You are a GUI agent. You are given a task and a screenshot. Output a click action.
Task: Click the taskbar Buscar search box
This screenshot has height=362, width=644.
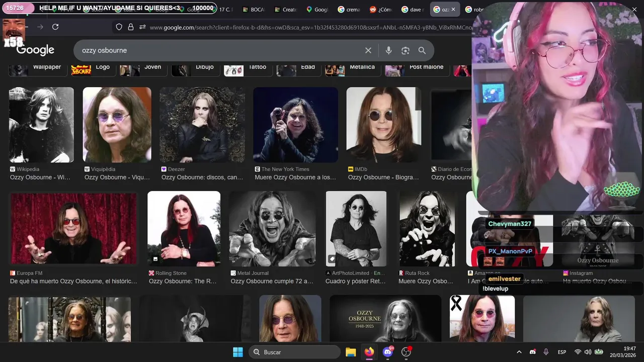click(x=295, y=352)
